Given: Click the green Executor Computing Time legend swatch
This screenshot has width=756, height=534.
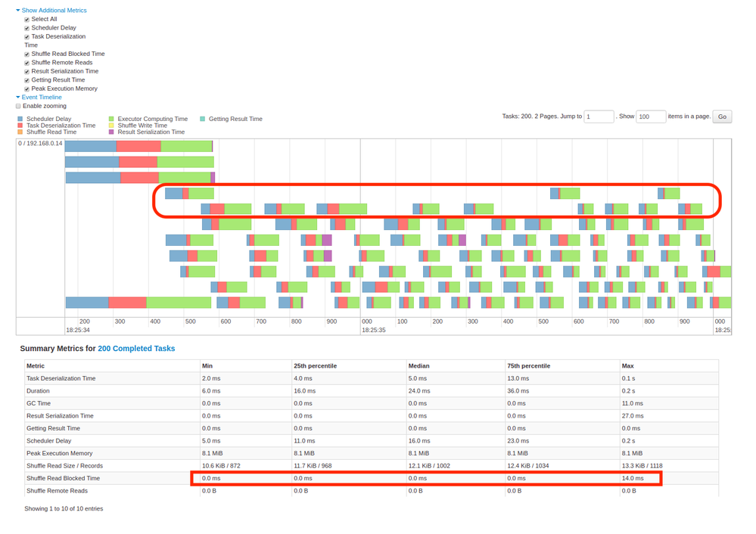Looking at the screenshot, I should coord(111,120).
